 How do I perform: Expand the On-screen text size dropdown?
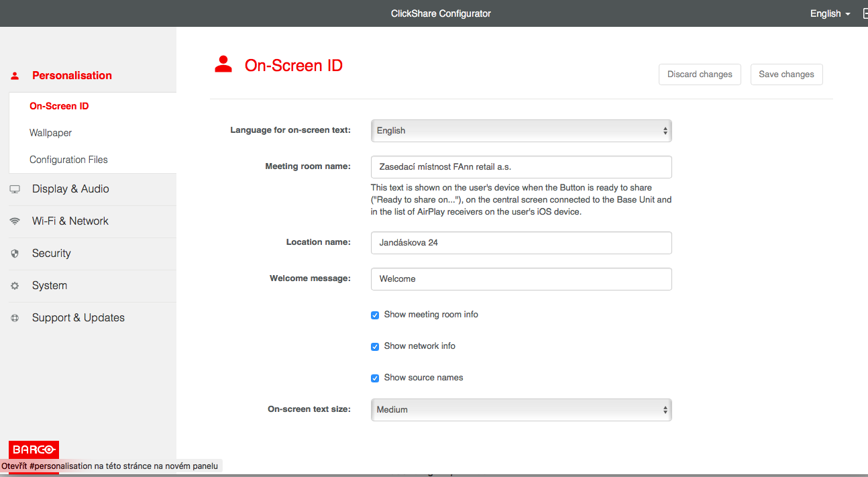(x=521, y=410)
